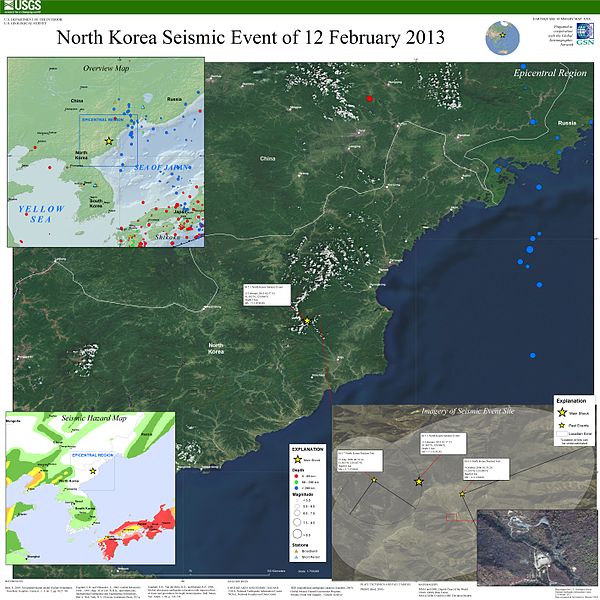600x600 pixels.
Task: Click the main shock star on the central map
Action: tap(307, 321)
